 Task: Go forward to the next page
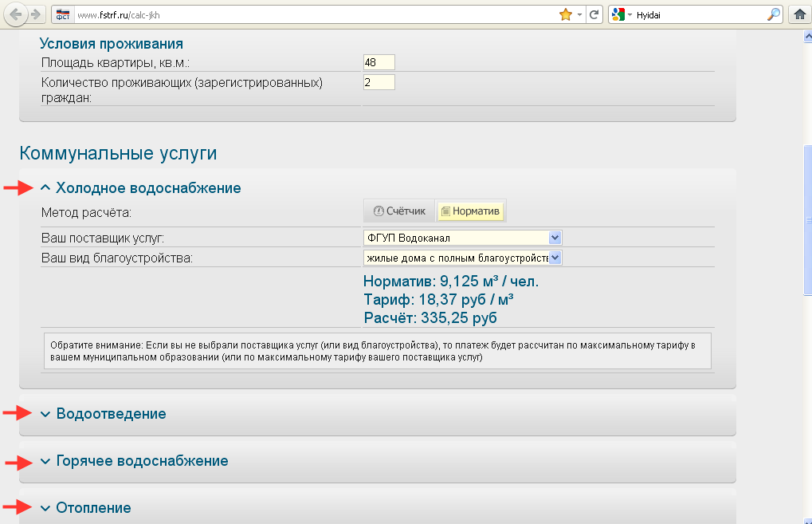click(x=36, y=14)
